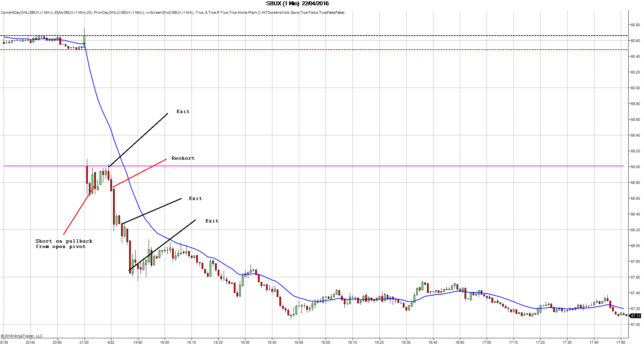Click the 58.00 price axis label
The image size is (644, 347).
click(x=635, y=246)
